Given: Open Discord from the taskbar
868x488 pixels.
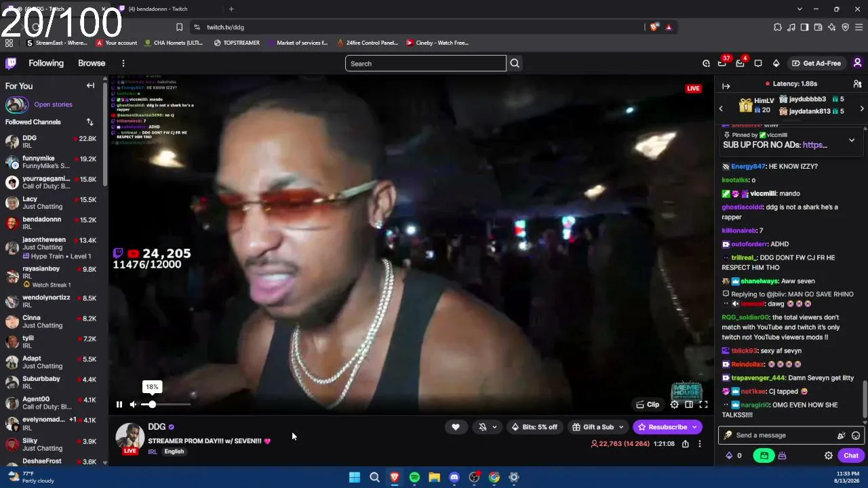Looking at the screenshot, I should click(454, 477).
